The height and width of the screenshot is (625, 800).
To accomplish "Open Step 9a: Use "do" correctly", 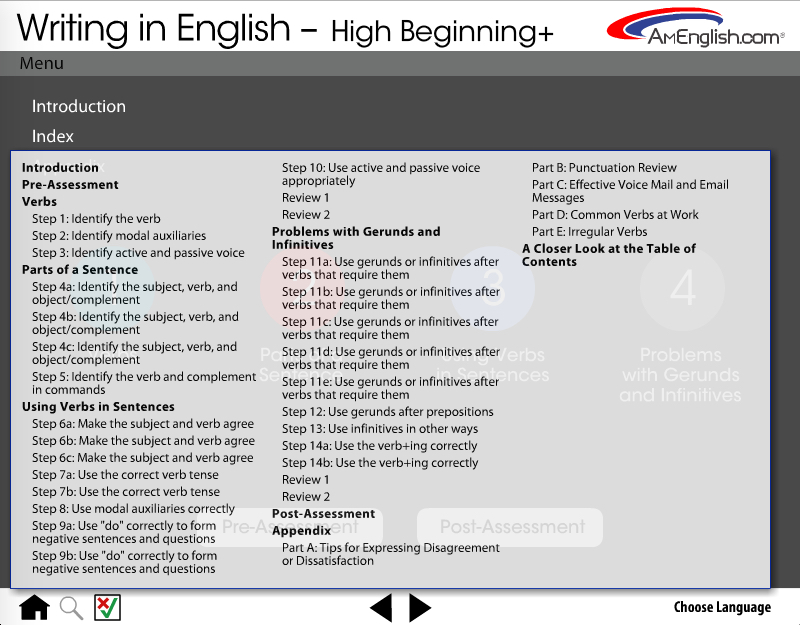I will [124, 532].
